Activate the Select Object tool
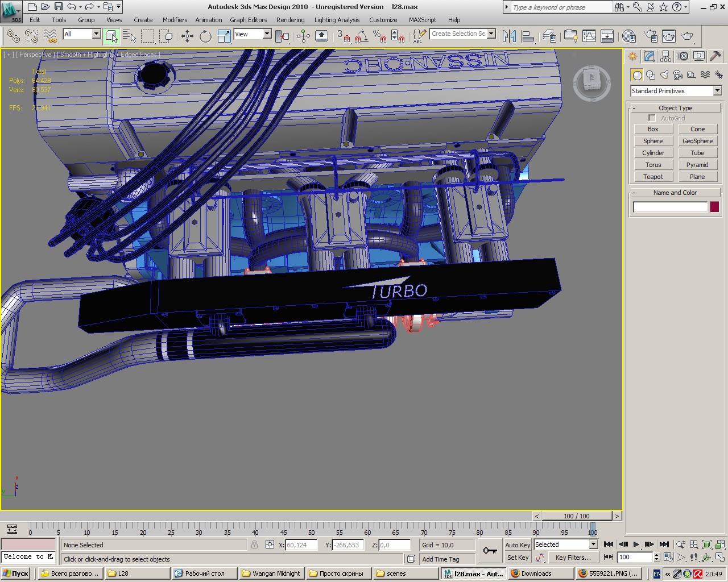728x582 pixels. 111,36
